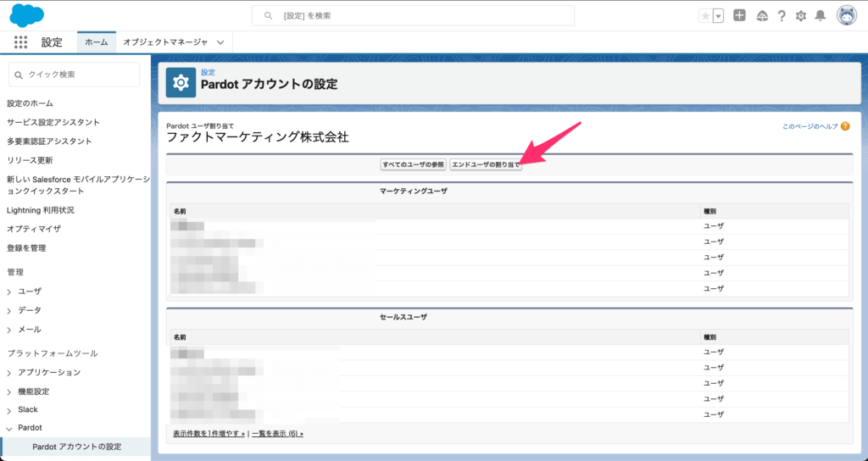This screenshot has height=461, width=868.
Task: Open Lightning 利用状況 in the sidebar
Action: click(41, 210)
